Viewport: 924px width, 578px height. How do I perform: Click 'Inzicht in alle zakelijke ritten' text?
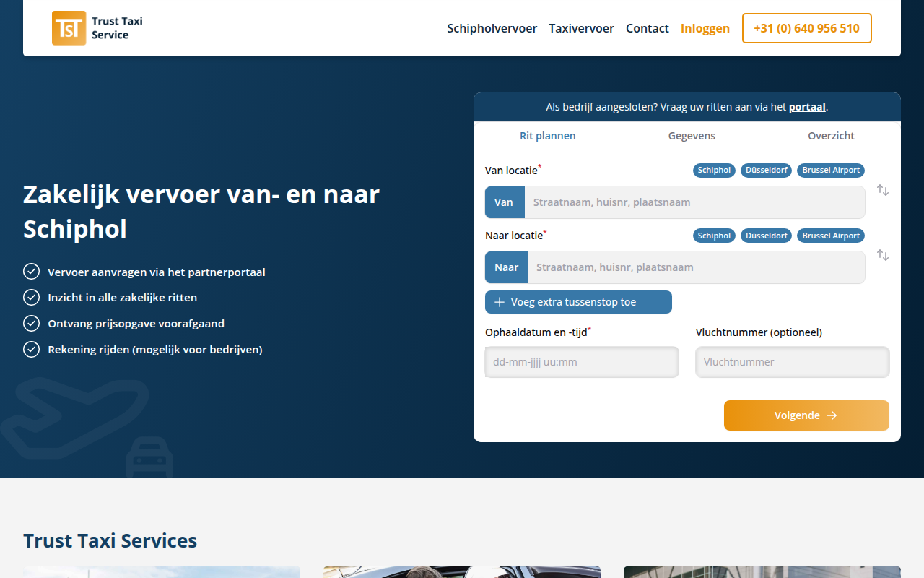pyautogui.click(x=122, y=298)
